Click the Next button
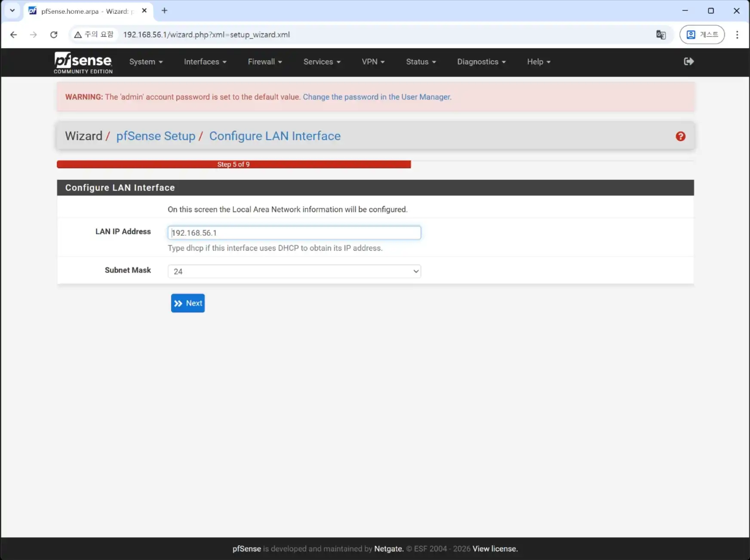 [x=188, y=303]
